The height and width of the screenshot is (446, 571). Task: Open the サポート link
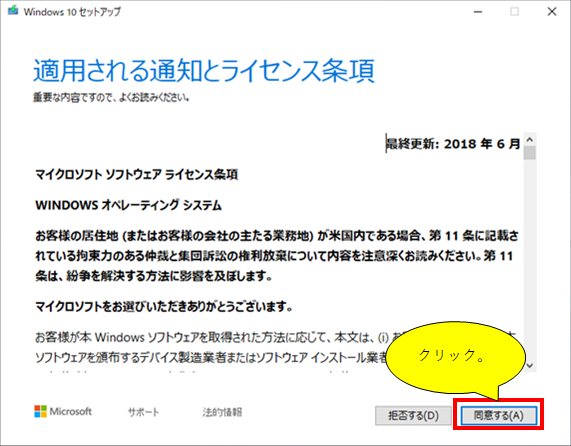[x=143, y=412]
